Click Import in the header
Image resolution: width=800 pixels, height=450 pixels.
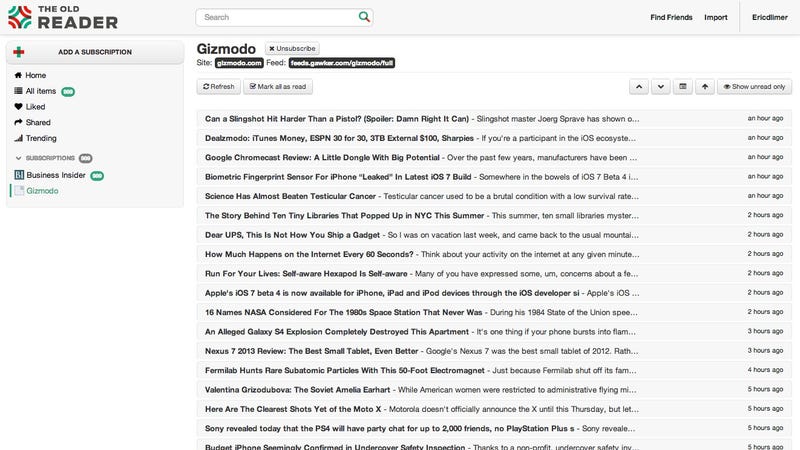pyautogui.click(x=716, y=17)
